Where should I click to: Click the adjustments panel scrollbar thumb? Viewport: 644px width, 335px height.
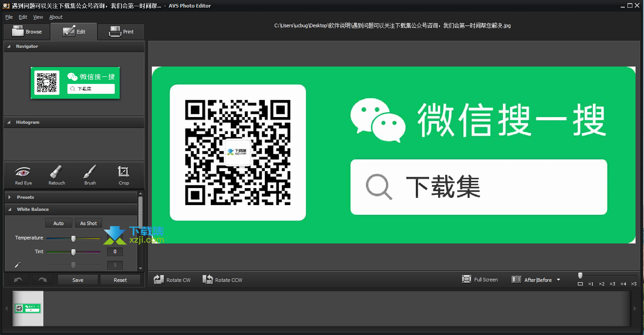coord(140,212)
